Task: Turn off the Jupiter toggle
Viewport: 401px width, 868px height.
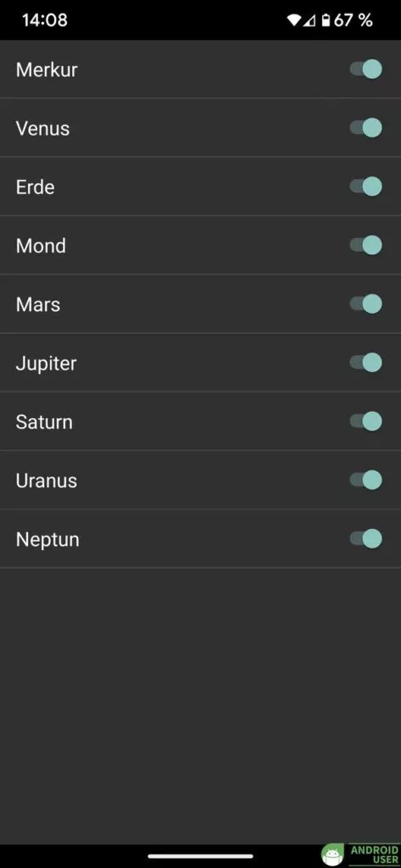Action: (x=365, y=363)
